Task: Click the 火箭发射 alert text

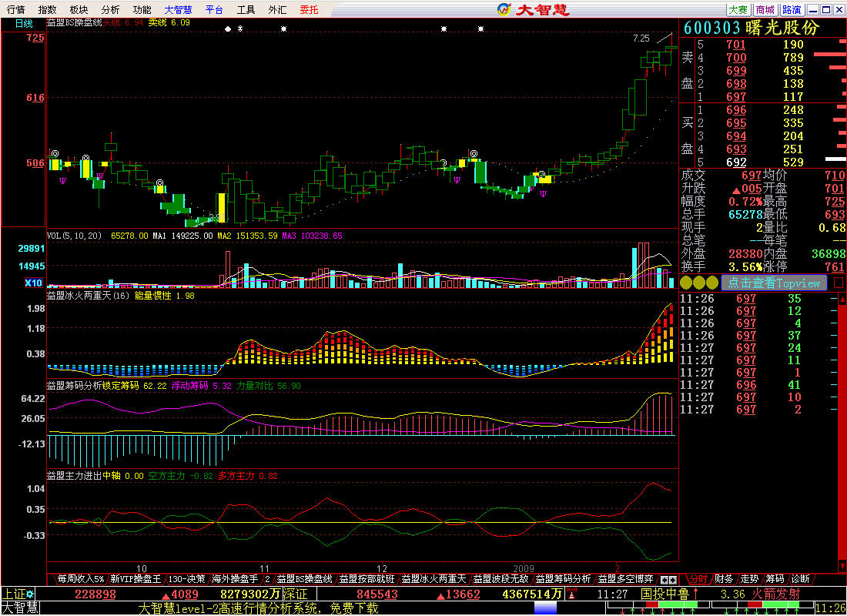Action: coord(778,594)
